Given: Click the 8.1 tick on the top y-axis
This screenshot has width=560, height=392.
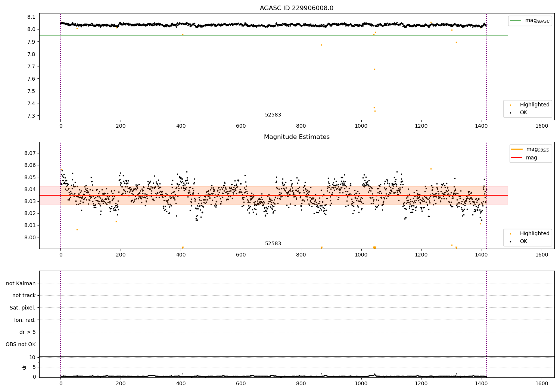Looking at the screenshot, I should pyautogui.click(x=31, y=17).
